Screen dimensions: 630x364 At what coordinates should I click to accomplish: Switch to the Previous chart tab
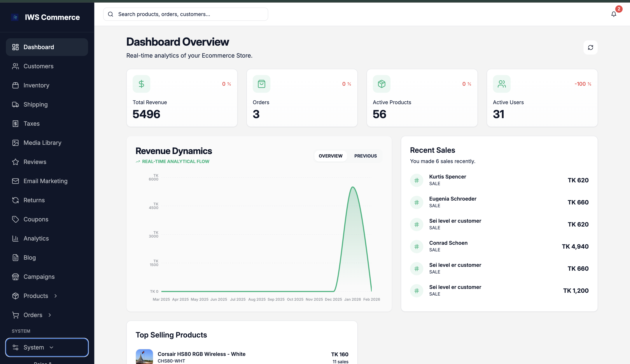(x=365, y=156)
